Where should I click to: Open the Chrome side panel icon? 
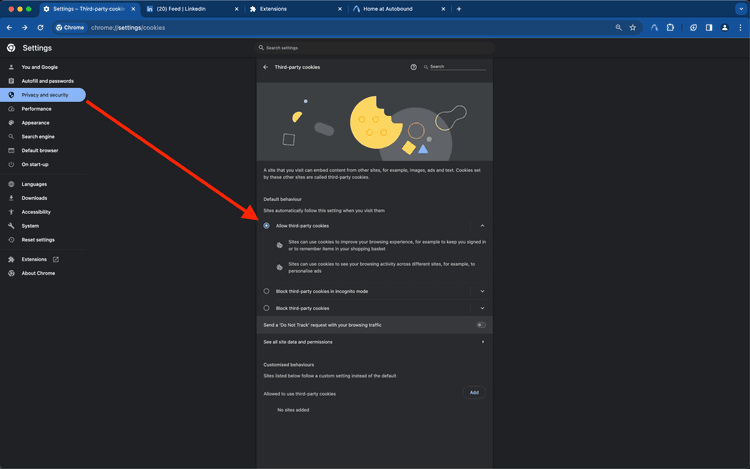point(709,28)
